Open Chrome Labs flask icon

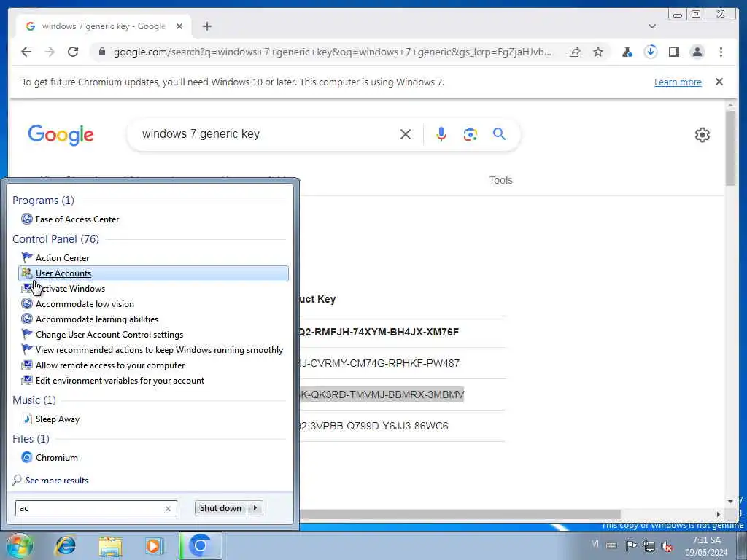pos(627,52)
